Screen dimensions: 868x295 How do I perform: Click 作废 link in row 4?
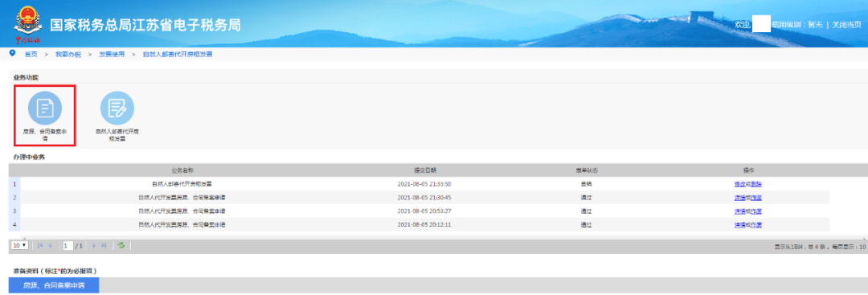756,225
